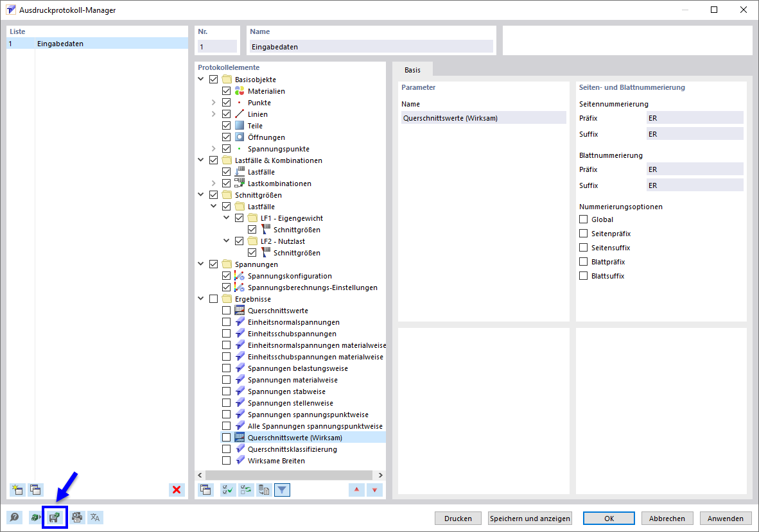This screenshot has width=759, height=532.
Task: Select LF2 - Nutzlast tree item
Action: (283, 241)
